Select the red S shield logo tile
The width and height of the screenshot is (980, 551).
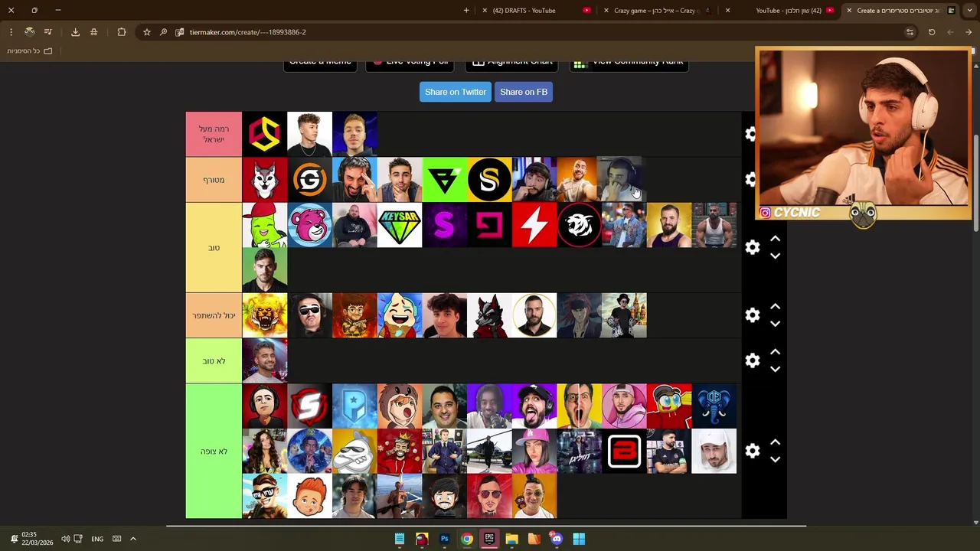click(x=309, y=406)
